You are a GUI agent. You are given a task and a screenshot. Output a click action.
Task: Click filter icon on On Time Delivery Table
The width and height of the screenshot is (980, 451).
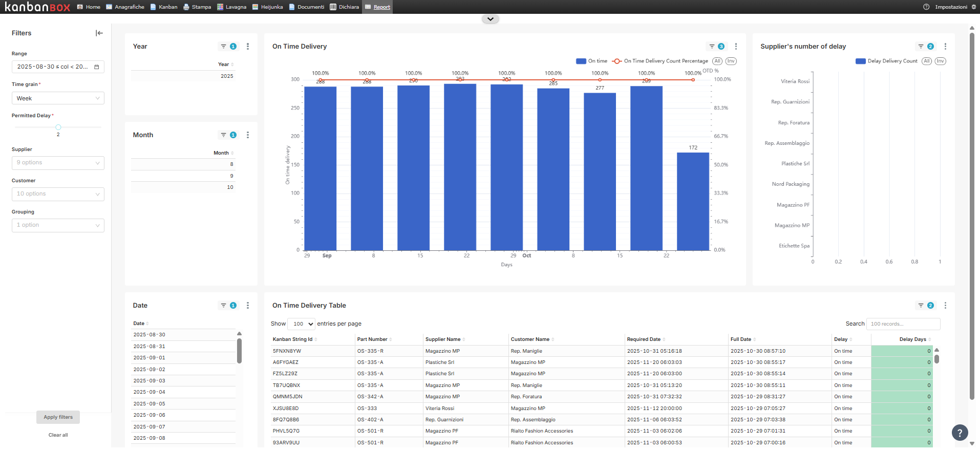point(921,306)
